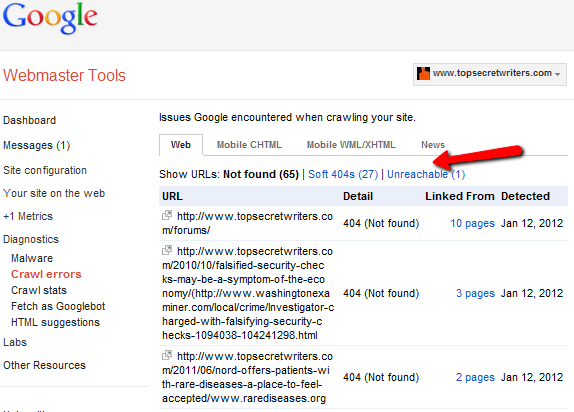
Task: Expand Labs section
Action: coord(15,342)
